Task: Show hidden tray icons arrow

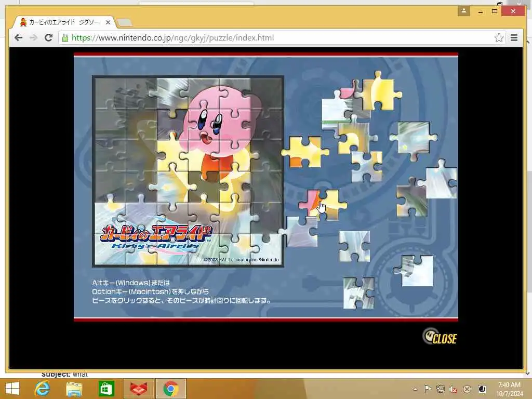Action: [415, 390]
